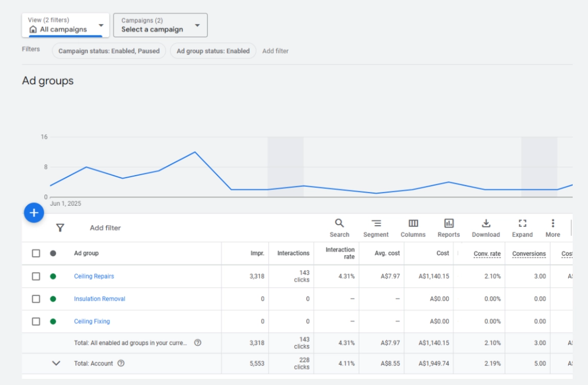Viewport: 588px width, 385px height.
Task: Click the Download icon
Action: [x=486, y=224]
